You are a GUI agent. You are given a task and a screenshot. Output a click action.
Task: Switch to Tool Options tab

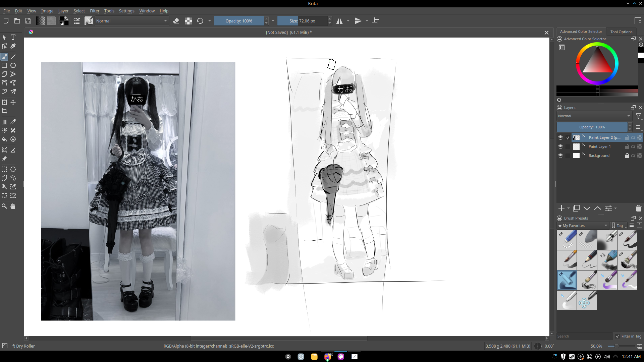click(x=621, y=32)
